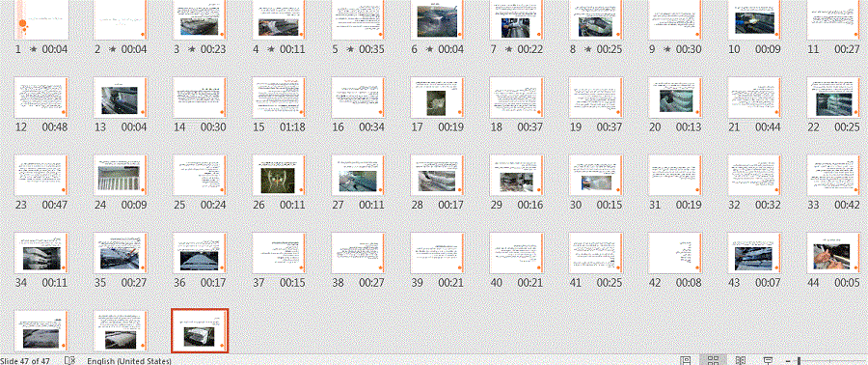
Task: Switch to Normal view in status bar
Action: [x=686, y=360]
